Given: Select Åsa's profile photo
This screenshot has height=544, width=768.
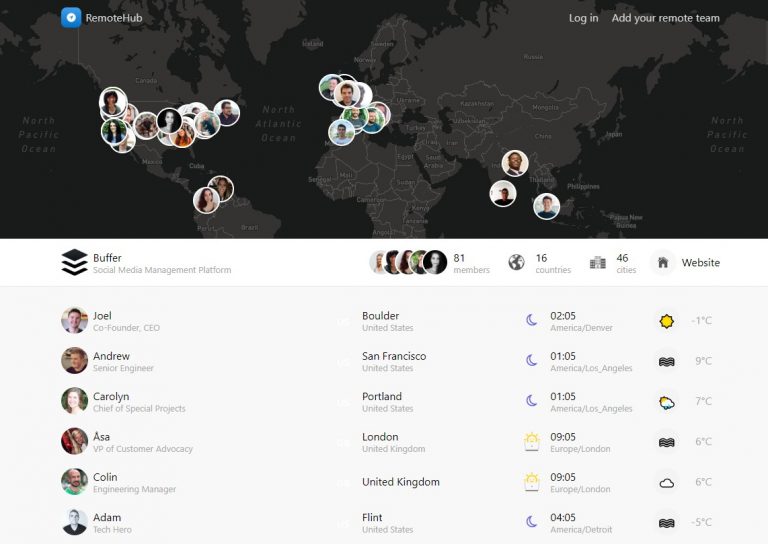Looking at the screenshot, I should click(x=74, y=441).
